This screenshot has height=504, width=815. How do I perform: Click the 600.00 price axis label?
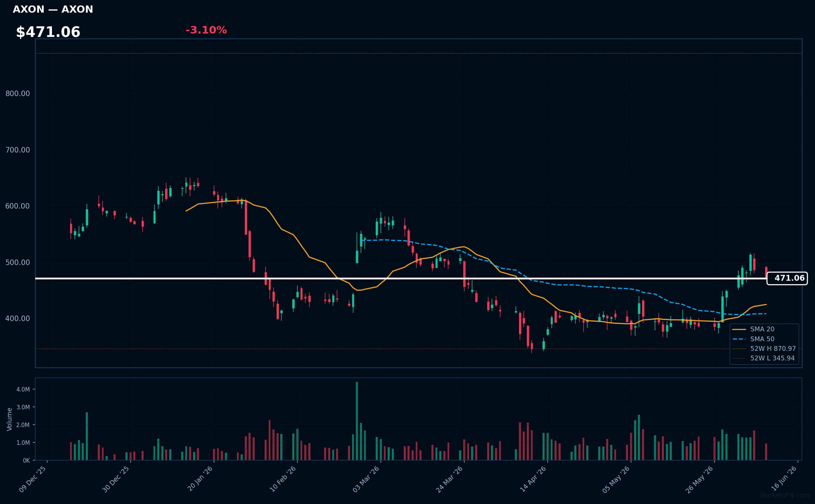click(x=18, y=206)
